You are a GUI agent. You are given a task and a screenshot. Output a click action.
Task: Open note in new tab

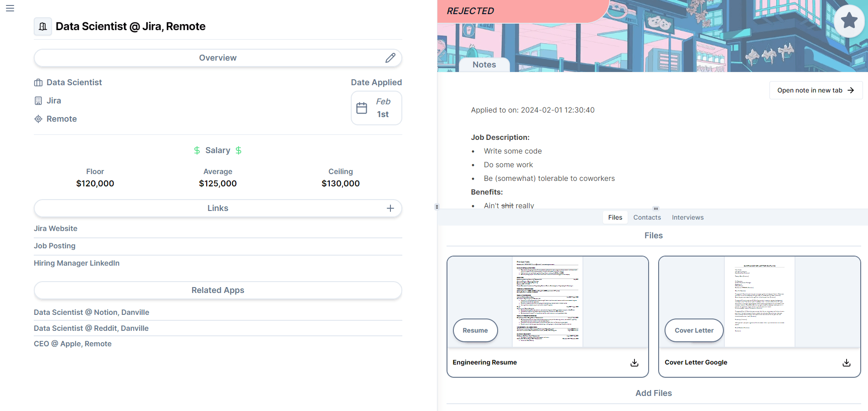(815, 90)
